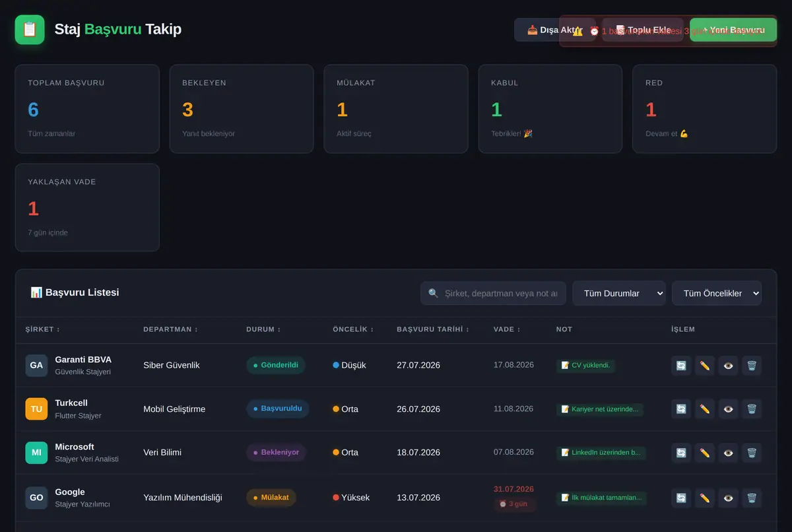Edit the Microsoft application with the pencil
The height and width of the screenshot is (532, 792).
click(x=705, y=453)
